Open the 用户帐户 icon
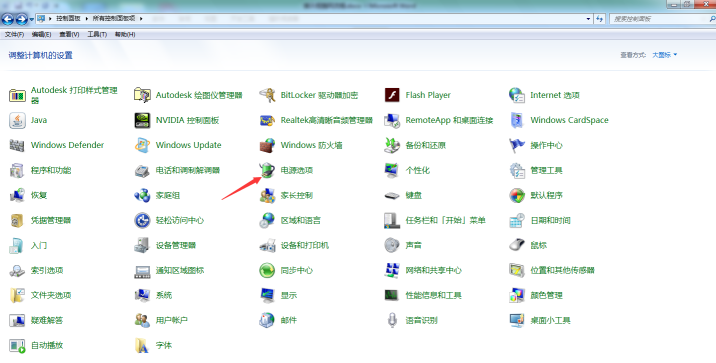Image resolution: width=716 pixels, height=363 pixels. [142, 321]
